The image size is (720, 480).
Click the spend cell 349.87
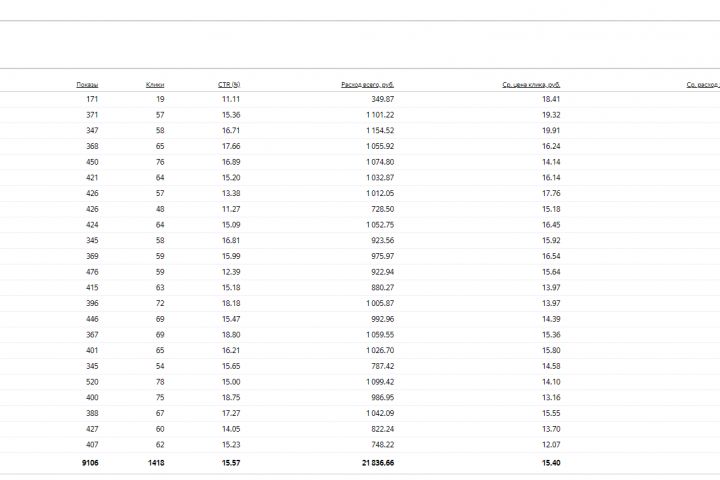point(382,99)
